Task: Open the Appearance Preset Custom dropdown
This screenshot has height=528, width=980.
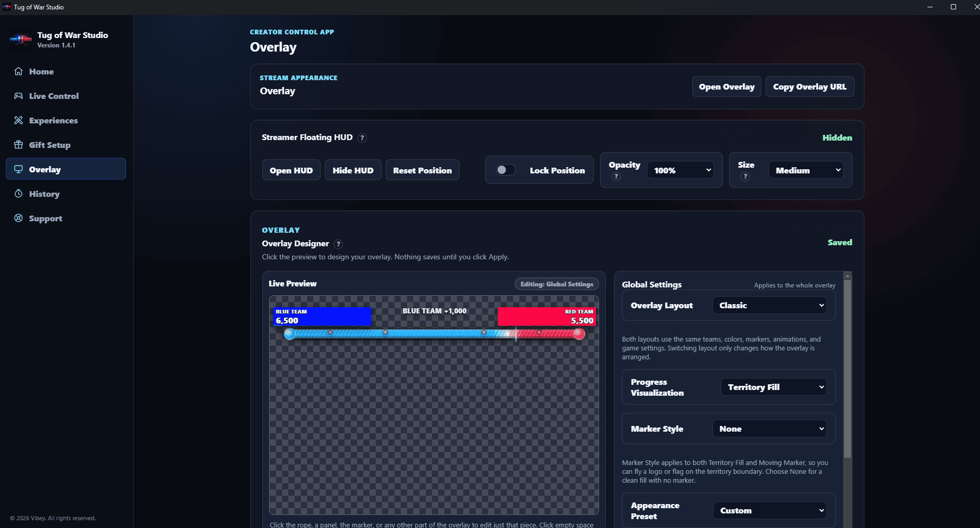Action: point(770,511)
